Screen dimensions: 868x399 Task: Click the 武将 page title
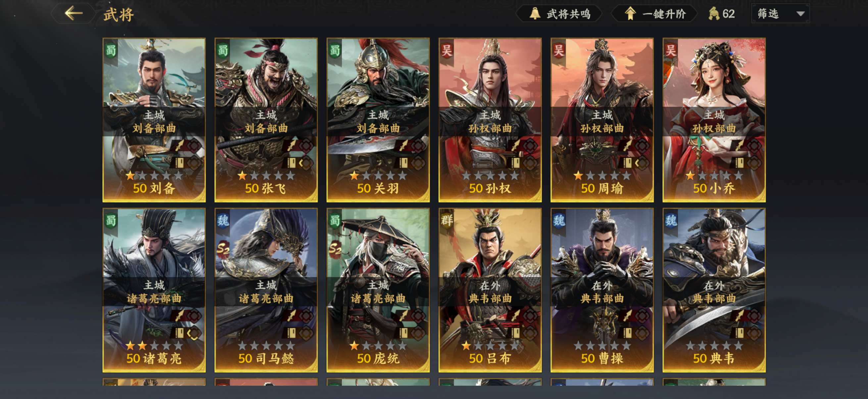coord(119,15)
